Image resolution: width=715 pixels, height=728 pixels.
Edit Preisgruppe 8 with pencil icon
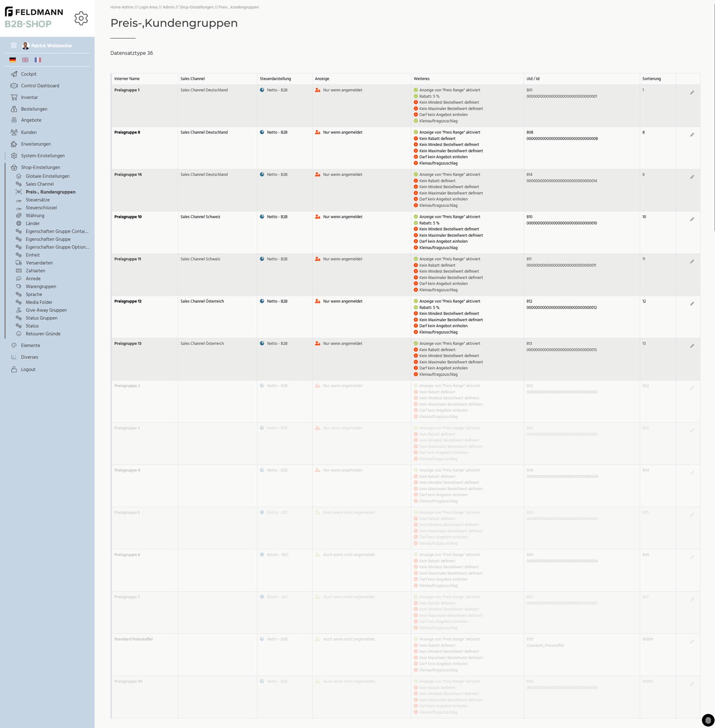[692, 135]
